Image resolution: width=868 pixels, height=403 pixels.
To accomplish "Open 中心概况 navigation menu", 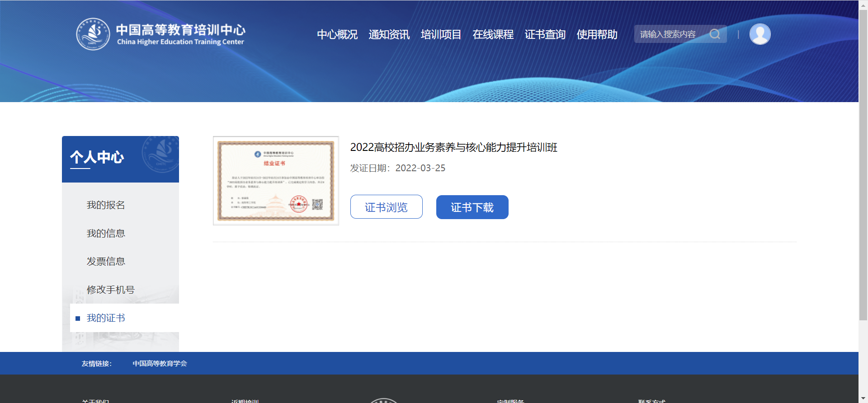I will (337, 35).
